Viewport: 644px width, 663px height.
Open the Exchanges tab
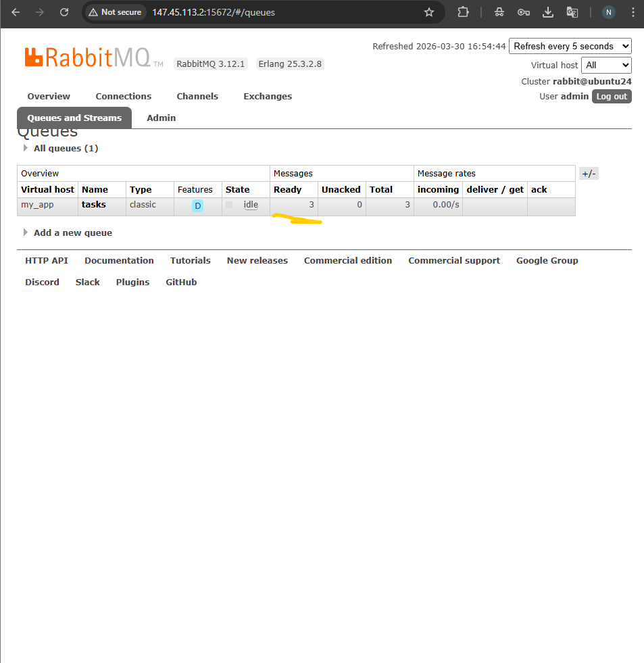pos(268,97)
